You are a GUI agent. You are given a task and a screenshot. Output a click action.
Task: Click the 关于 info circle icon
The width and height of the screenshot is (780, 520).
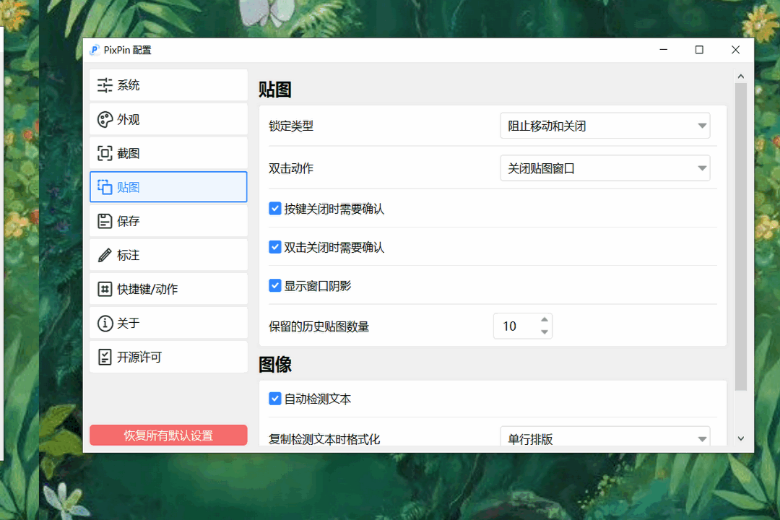[105, 323]
